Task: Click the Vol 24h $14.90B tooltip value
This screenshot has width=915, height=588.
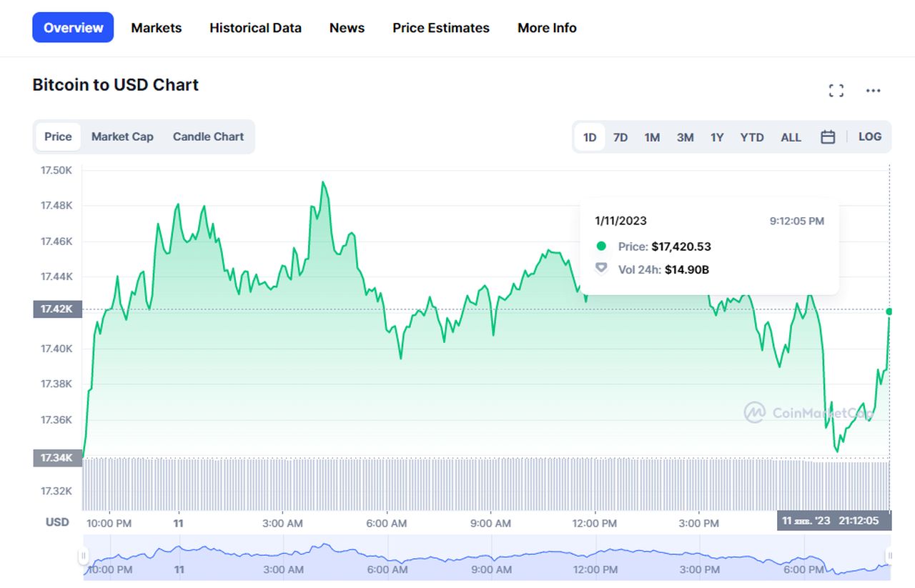Action: click(687, 269)
